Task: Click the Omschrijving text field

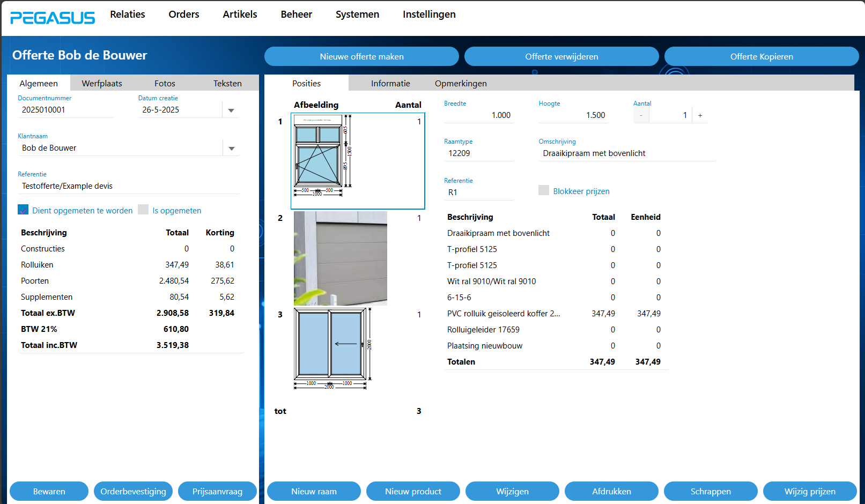Action: [626, 153]
